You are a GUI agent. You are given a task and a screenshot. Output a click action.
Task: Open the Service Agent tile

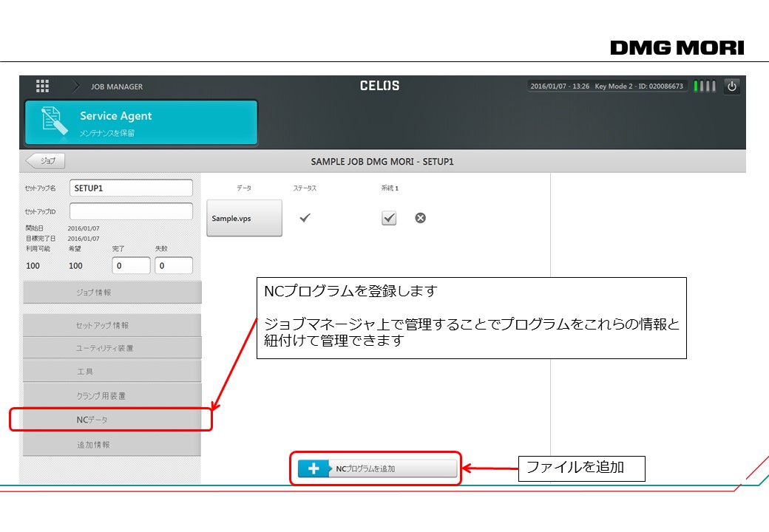click(x=141, y=123)
